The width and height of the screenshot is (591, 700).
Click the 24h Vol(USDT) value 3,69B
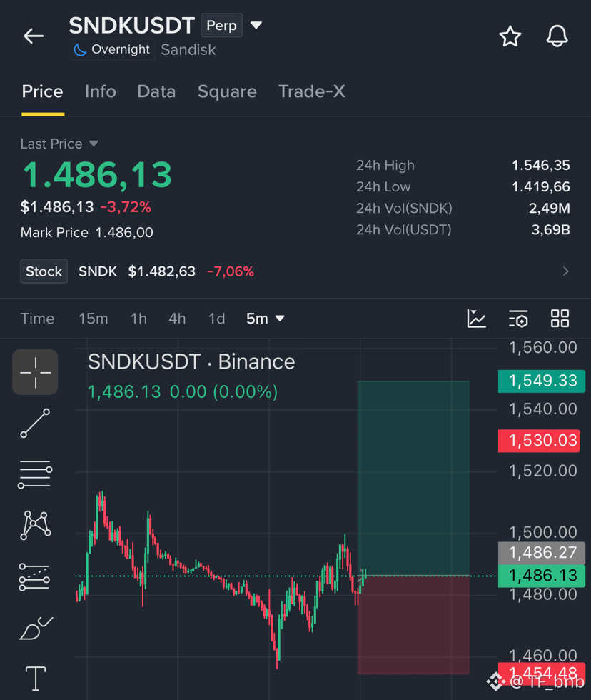click(550, 229)
